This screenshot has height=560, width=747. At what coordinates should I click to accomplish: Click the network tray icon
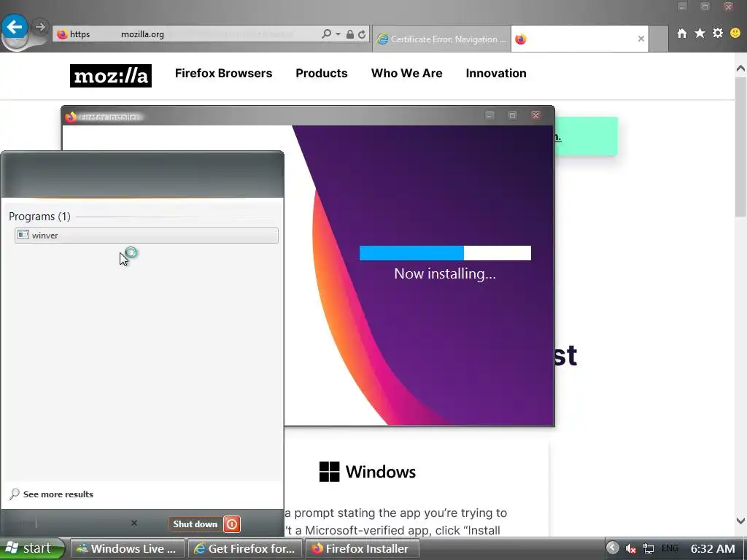pyautogui.click(x=649, y=549)
